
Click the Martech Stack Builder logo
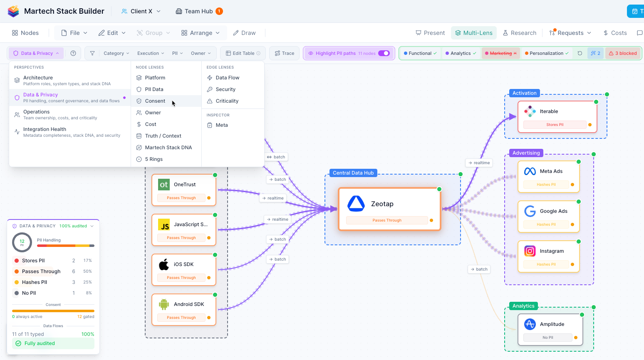click(13, 11)
